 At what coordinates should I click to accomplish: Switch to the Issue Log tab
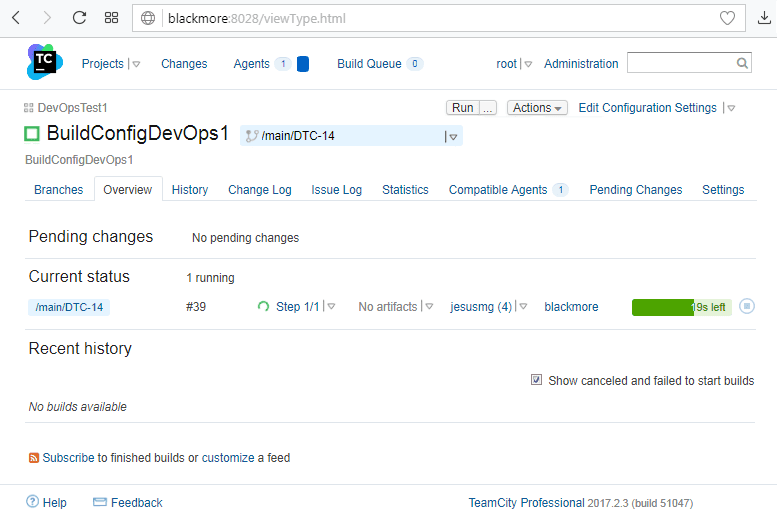click(x=336, y=190)
